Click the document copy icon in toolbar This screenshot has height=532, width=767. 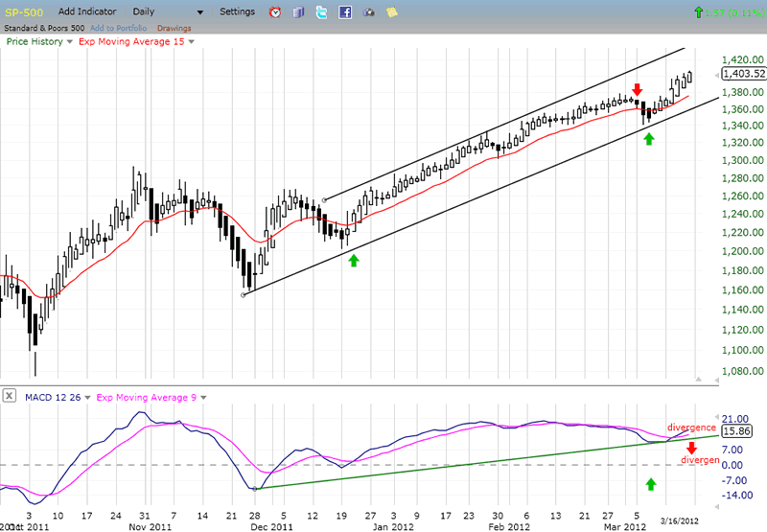pos(298,12)
